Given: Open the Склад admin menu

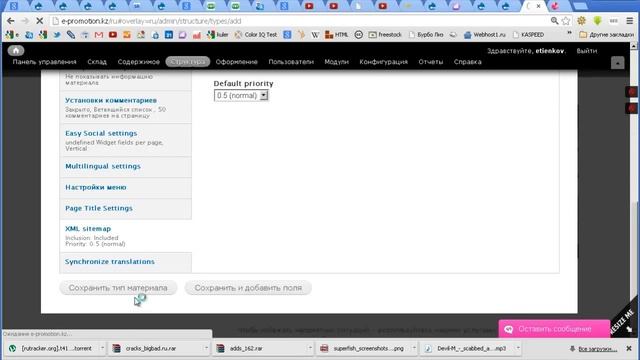Looking at the screenshot, I should 97,62.
